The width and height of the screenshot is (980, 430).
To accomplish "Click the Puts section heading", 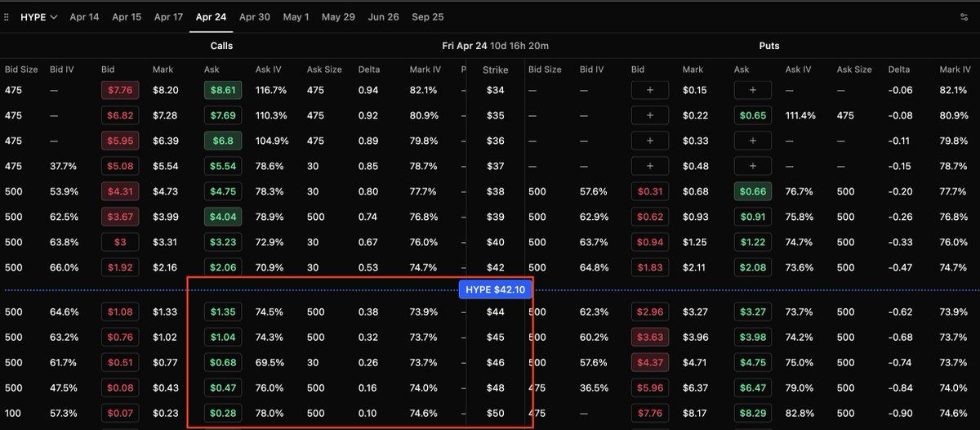I will click(x=768, y=46).
